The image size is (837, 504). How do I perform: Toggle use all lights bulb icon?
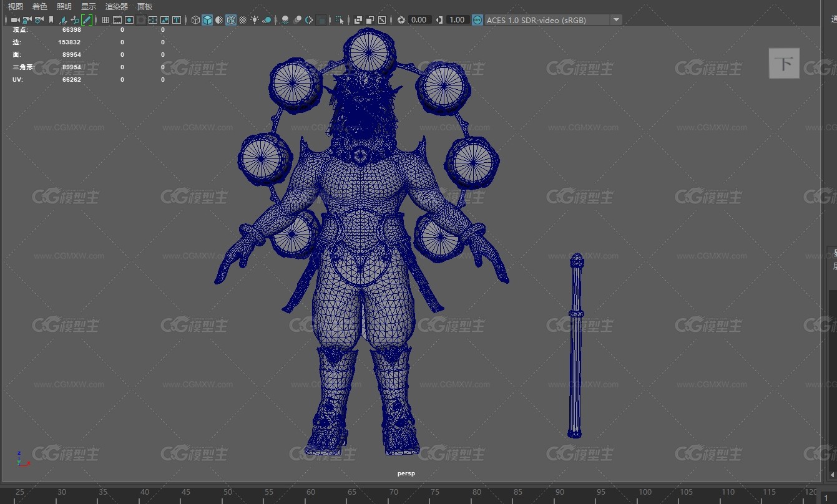point(255,20)
